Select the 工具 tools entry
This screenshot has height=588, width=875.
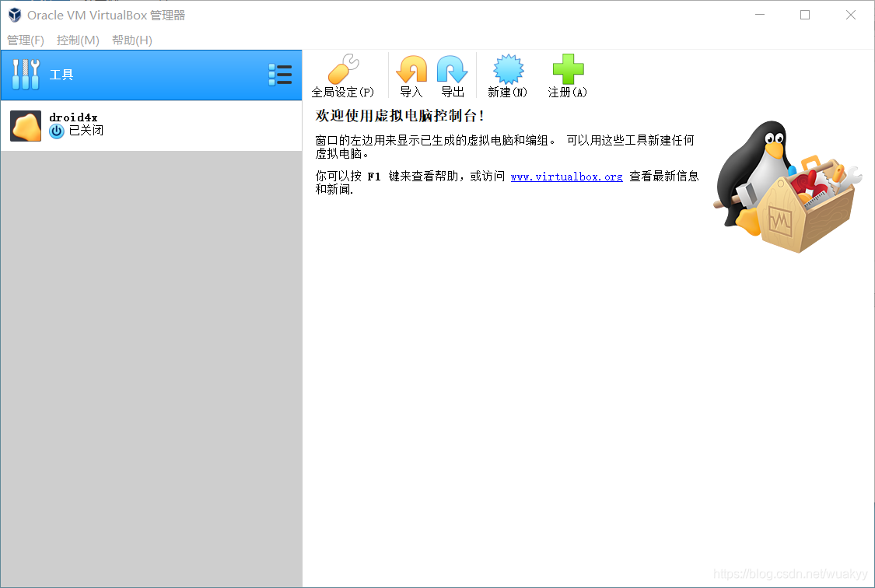coord(151,75)
